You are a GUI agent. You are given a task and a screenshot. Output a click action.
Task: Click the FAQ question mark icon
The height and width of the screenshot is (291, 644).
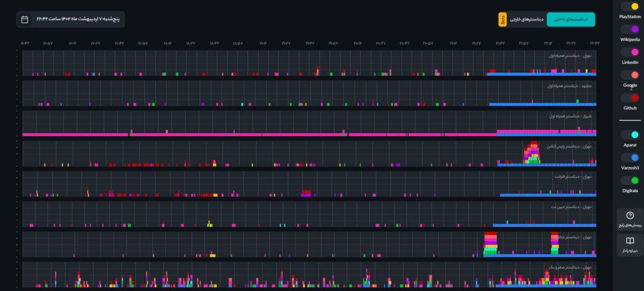(630, 215)
